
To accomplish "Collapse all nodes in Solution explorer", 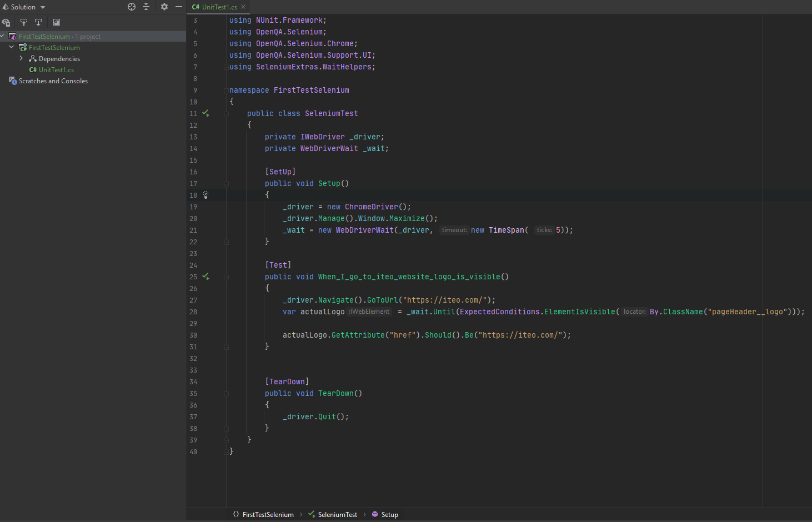I will pyautogui.click(x=146, y=7).
